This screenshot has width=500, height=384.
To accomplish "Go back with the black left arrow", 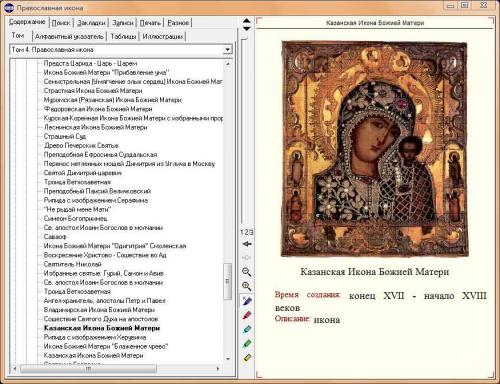I will coord(247,244).
